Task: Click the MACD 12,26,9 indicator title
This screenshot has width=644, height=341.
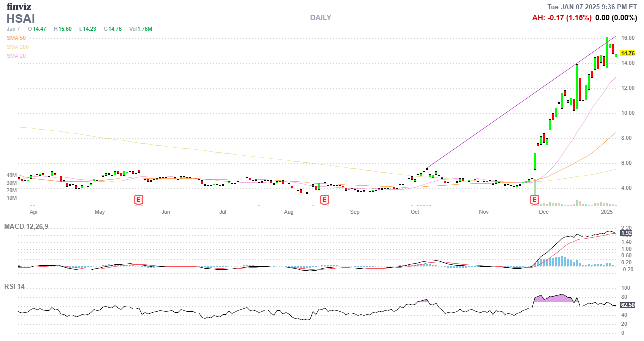Action: tap(26, 227)
